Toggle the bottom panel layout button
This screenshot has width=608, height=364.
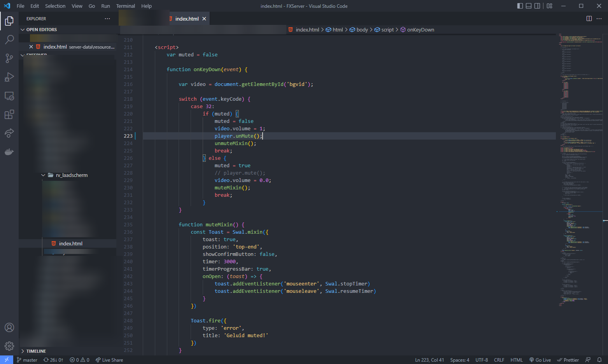click(529, 6)
